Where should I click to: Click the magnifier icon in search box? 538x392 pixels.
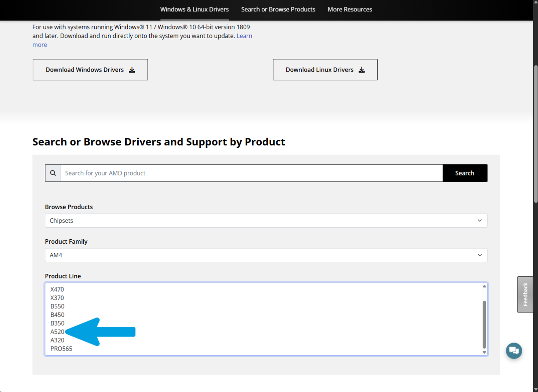click(x=53, y=173)
